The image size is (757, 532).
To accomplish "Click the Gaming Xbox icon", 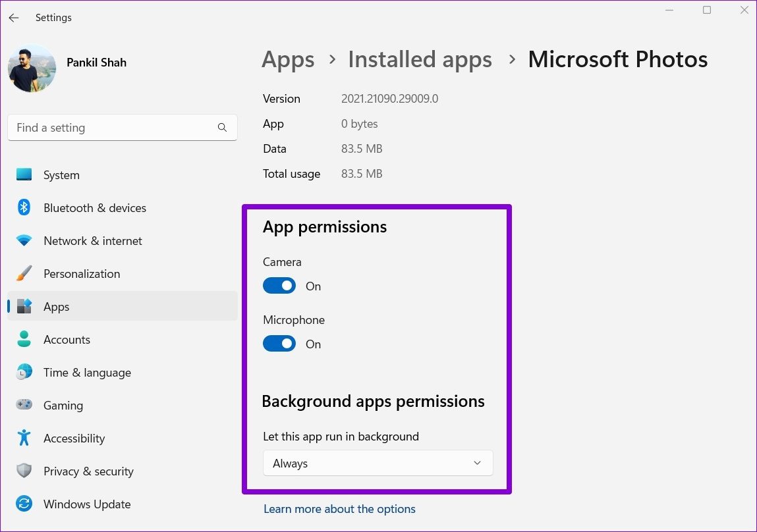I will [x=24, y=405].
